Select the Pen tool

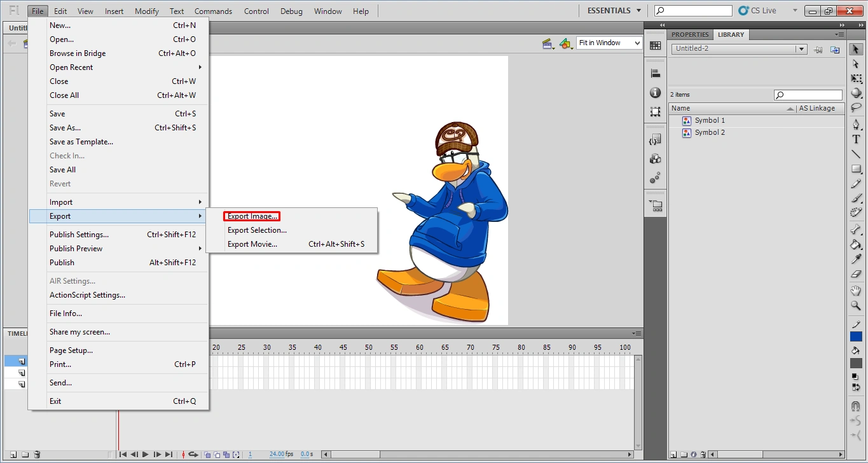pyautogui.click(x=856, y=124)
